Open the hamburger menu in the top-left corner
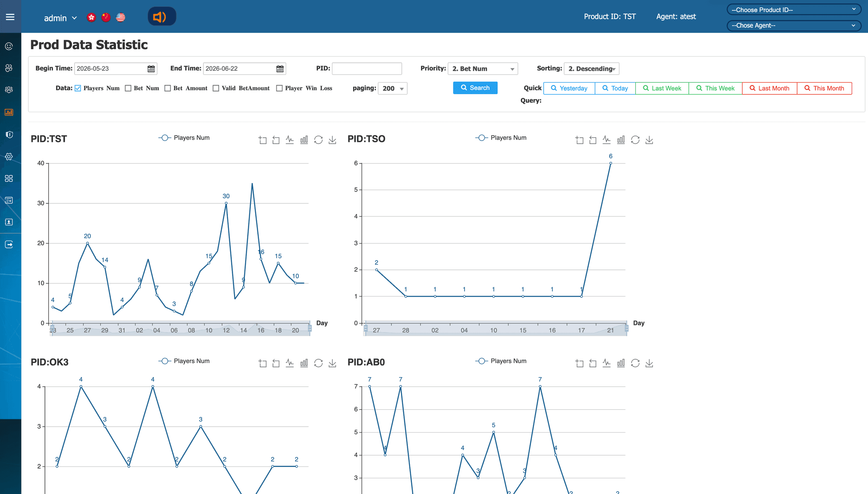The width and height of the screenshot is (868, 494). pyautogui.click(x=10, y=17)
